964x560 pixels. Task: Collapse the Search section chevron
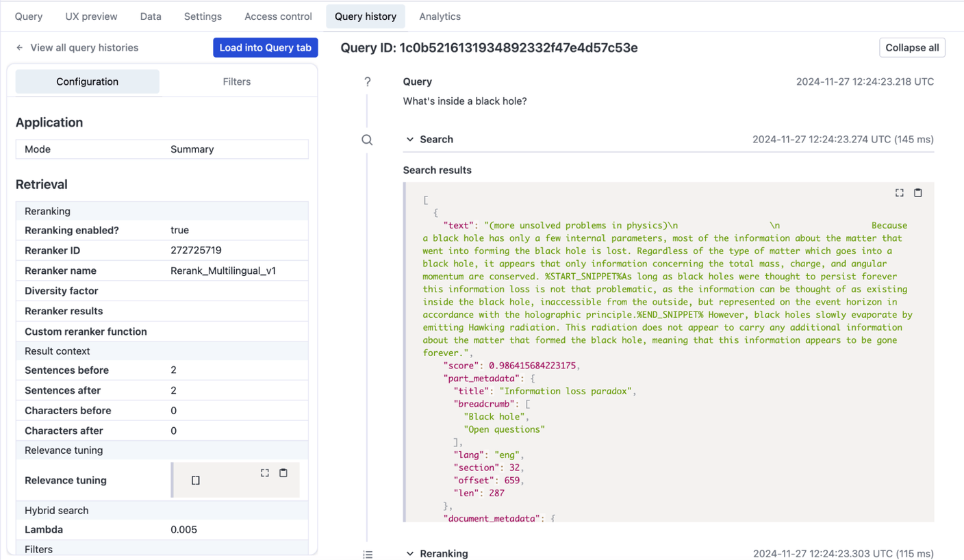(x=410, y=140)
